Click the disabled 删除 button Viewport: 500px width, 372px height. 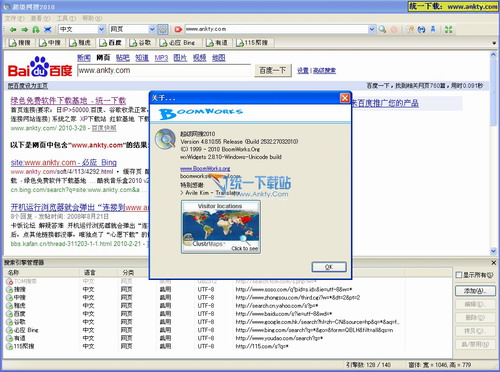(475, 318)
